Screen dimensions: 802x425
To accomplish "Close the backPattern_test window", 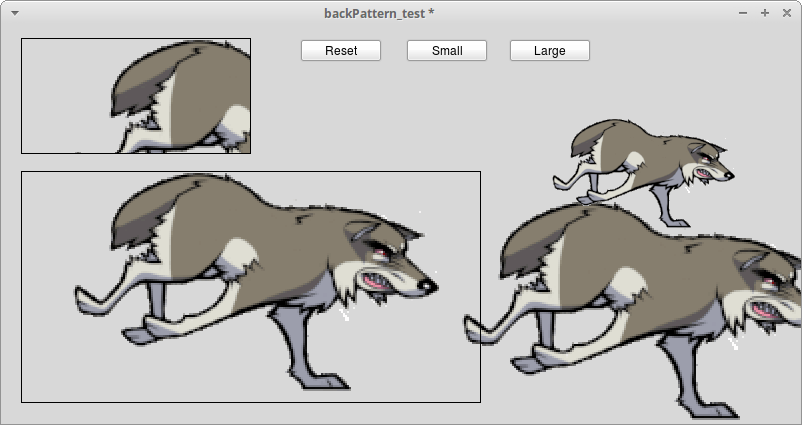I will pyautogui.click(x=785, y=13).
